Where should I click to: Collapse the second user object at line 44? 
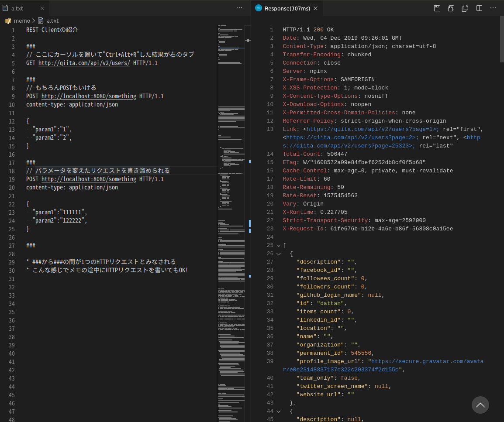278,411
